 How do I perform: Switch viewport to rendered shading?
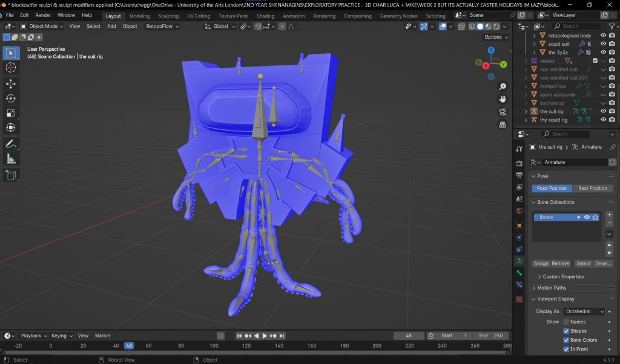click(x=496, y=27)
